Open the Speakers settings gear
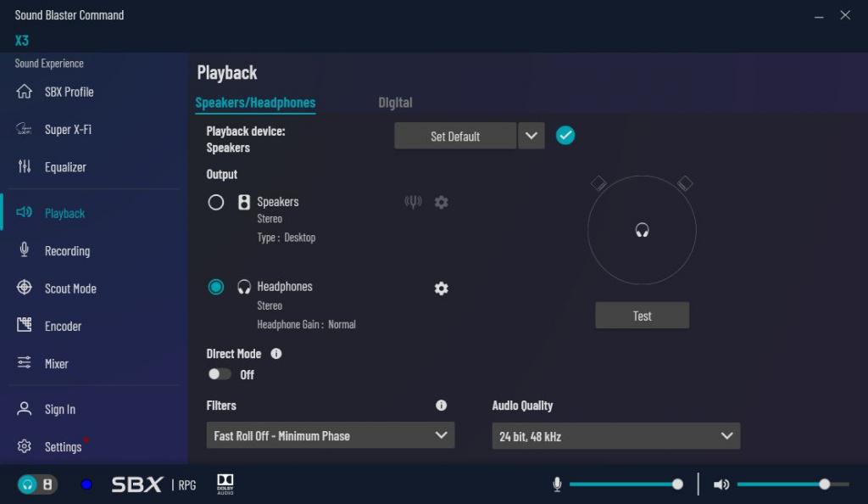Viewport: 868px width, 504px height. (441, 202)
